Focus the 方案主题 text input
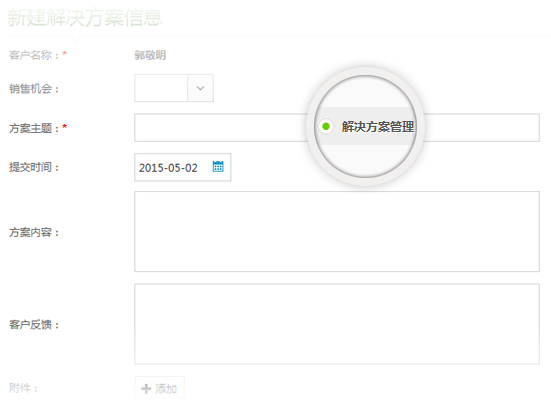This screenshot has height=409, width=551. [337, 128]
